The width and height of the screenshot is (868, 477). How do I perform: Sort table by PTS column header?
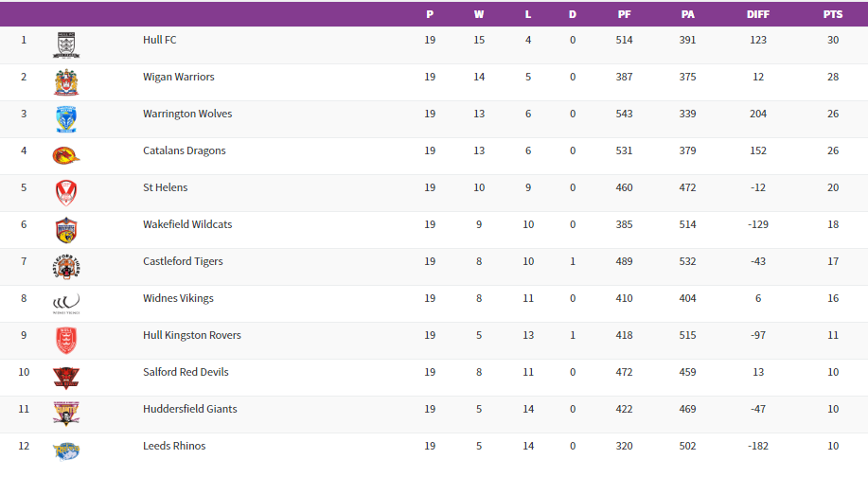[832, 14]
